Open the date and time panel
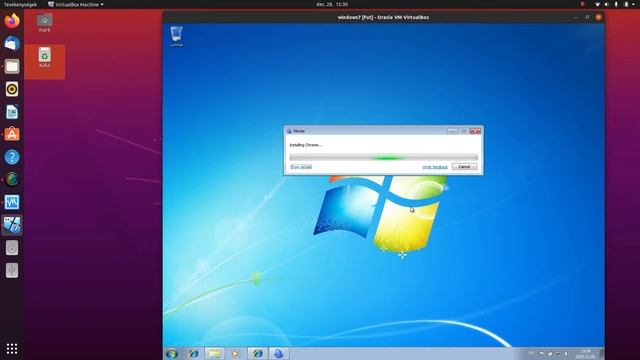Screen dimensions: 640x360 [332, 4]
